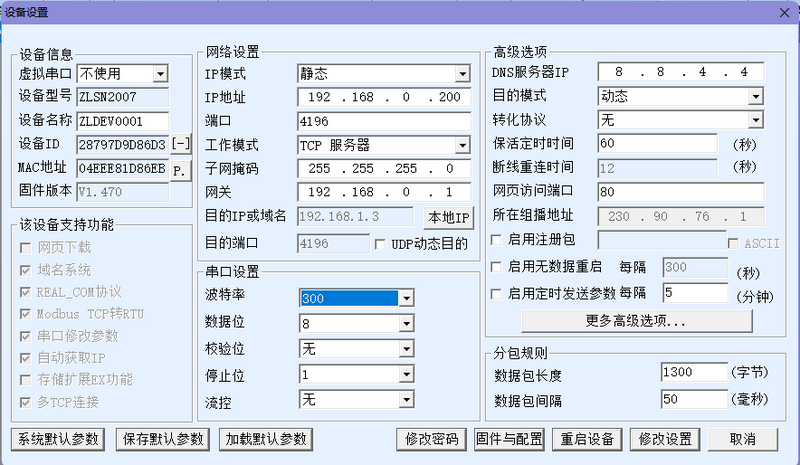Toggle the 域名系统 checkbox
The width and height of the screenshot is (800, 465).
click(25, 270)
